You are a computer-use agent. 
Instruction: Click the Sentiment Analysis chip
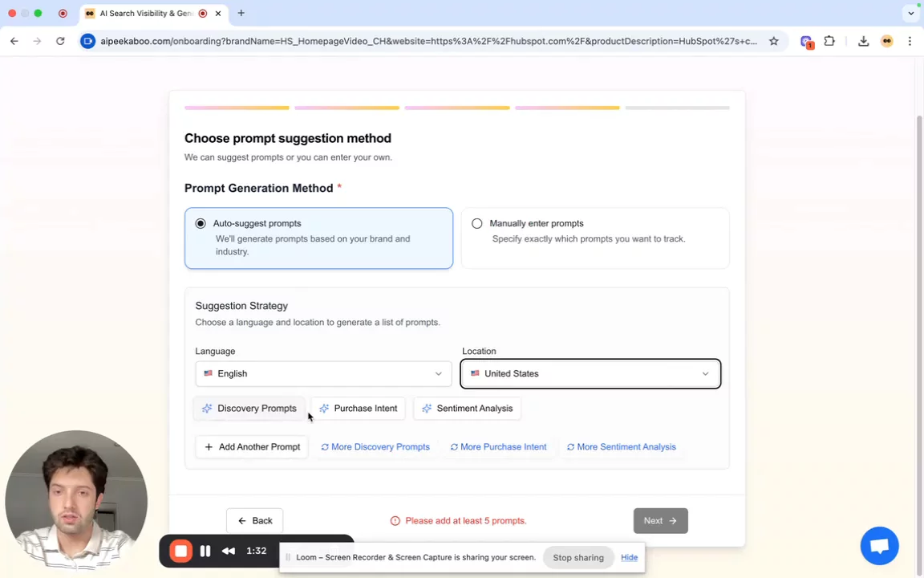point(468,408)
